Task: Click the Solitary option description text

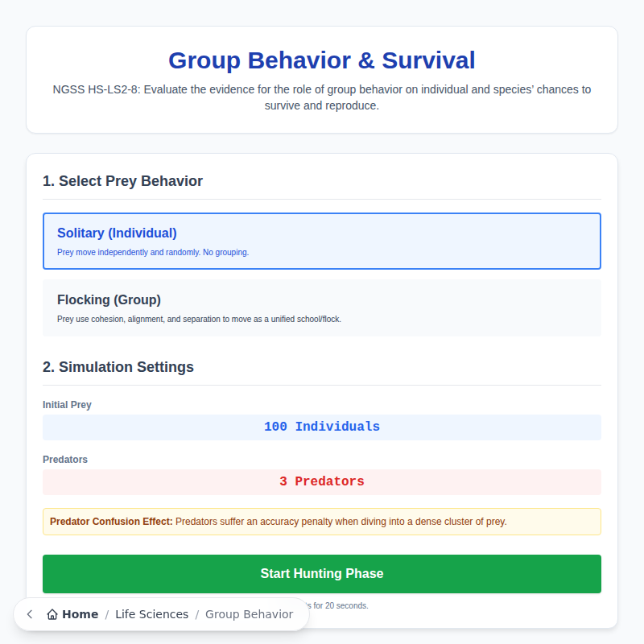Action: pyautogui.click(x=154, y=252)
